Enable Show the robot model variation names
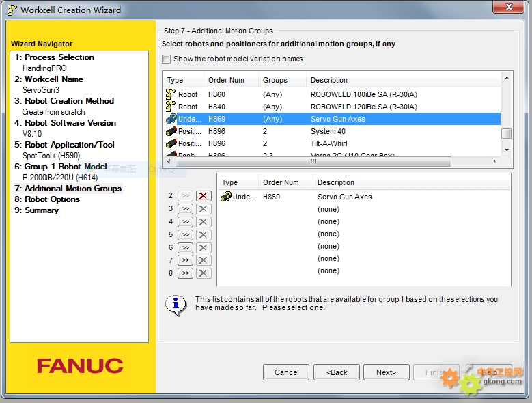Viewport: 532px width, 403px height. click(x=167, y=59)
